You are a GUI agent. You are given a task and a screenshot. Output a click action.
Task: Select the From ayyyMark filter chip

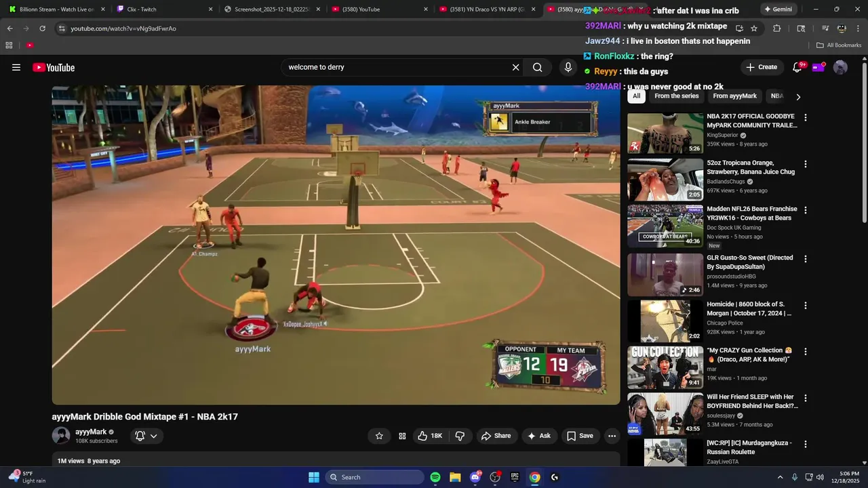pos(734,96)
